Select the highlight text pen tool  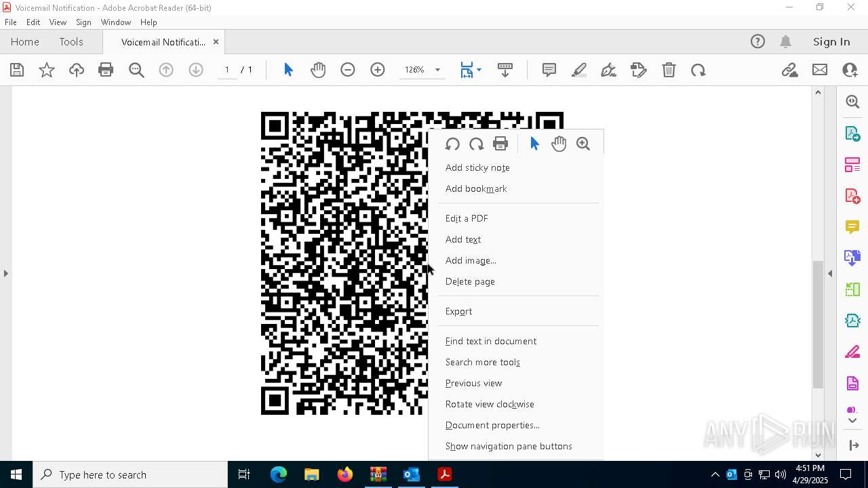(x=579, y=70)
